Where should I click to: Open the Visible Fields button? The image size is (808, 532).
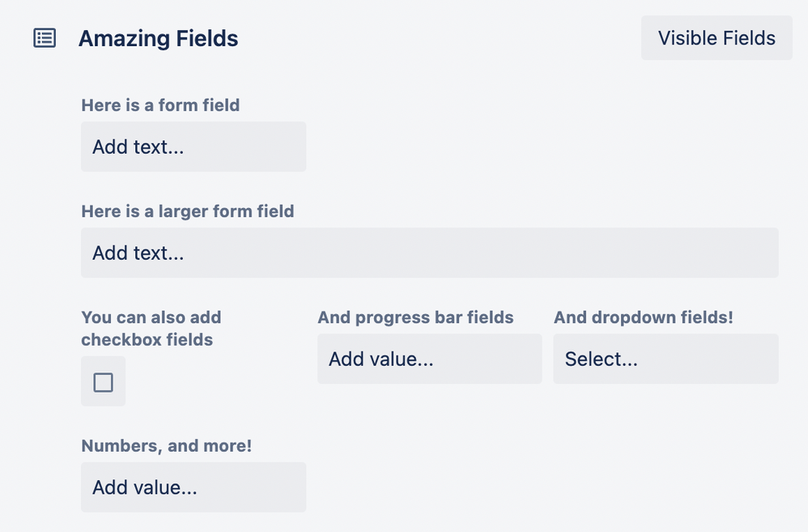click(x=717, y=38)
